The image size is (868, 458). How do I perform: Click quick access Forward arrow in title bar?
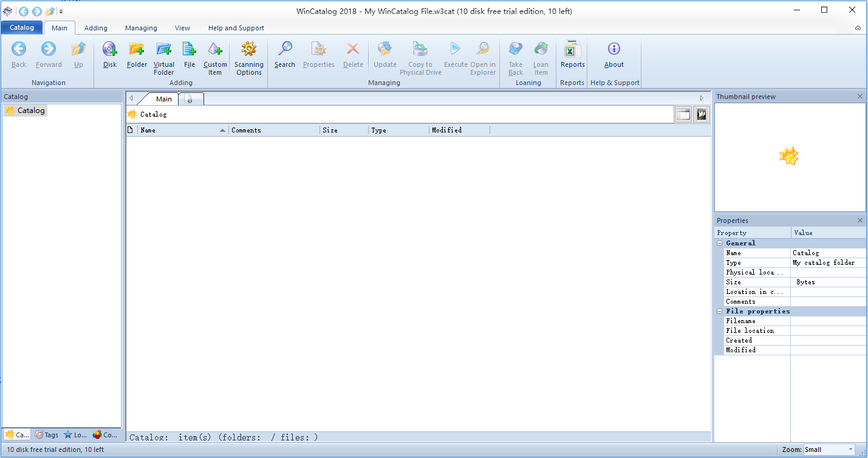(37, 11)
